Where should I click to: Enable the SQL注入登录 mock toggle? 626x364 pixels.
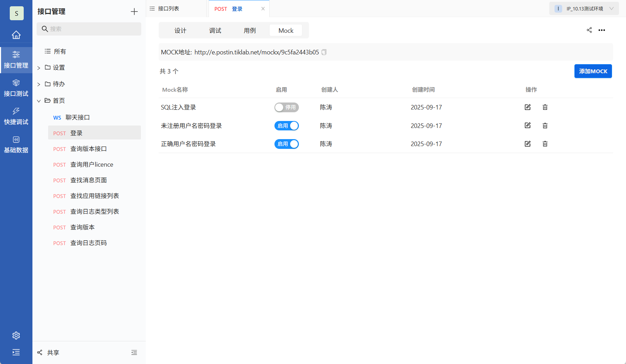286,107
